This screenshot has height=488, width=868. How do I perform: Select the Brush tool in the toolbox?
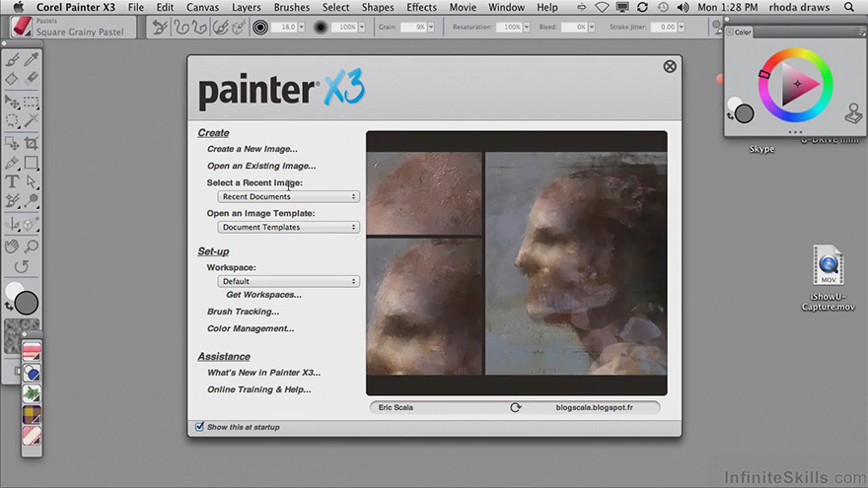12,59
